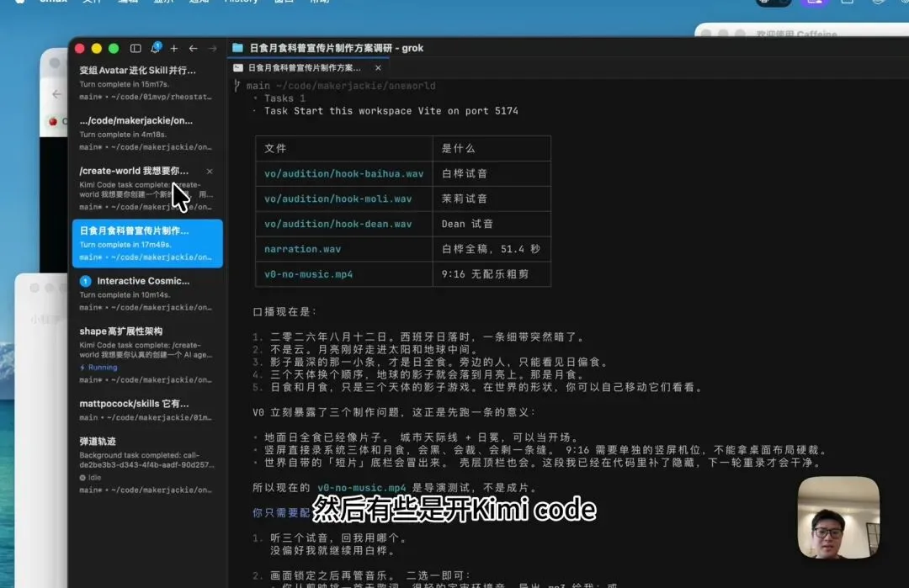909x588 pixels.
Task: Select the highlighted 日食月食科普宣传片制作 workspace
Action: pyautogui.click(x=147, y=243)
